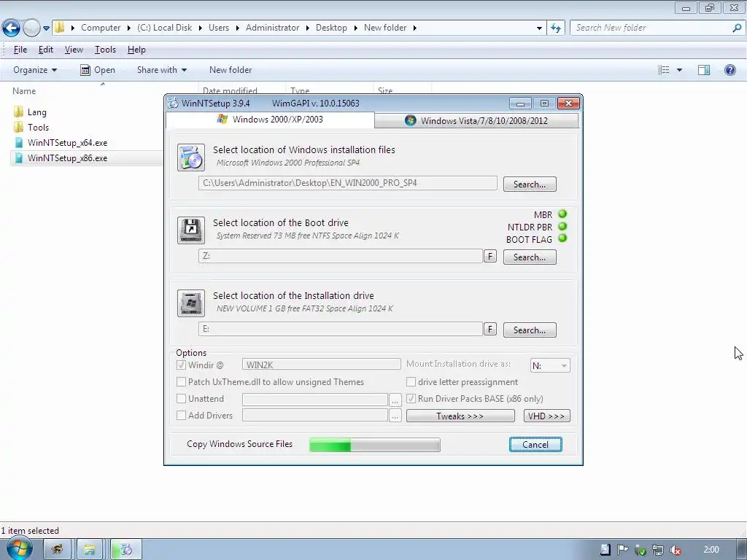Switch to the Windows 2000/XP/2003 tab
The image size is (747, 560).
(270, 120)
